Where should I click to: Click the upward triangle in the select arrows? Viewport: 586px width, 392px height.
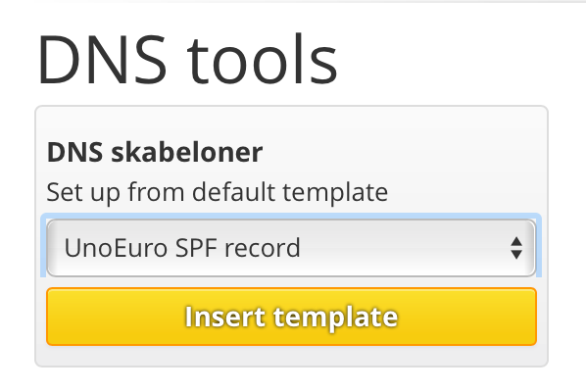point(516,241)
